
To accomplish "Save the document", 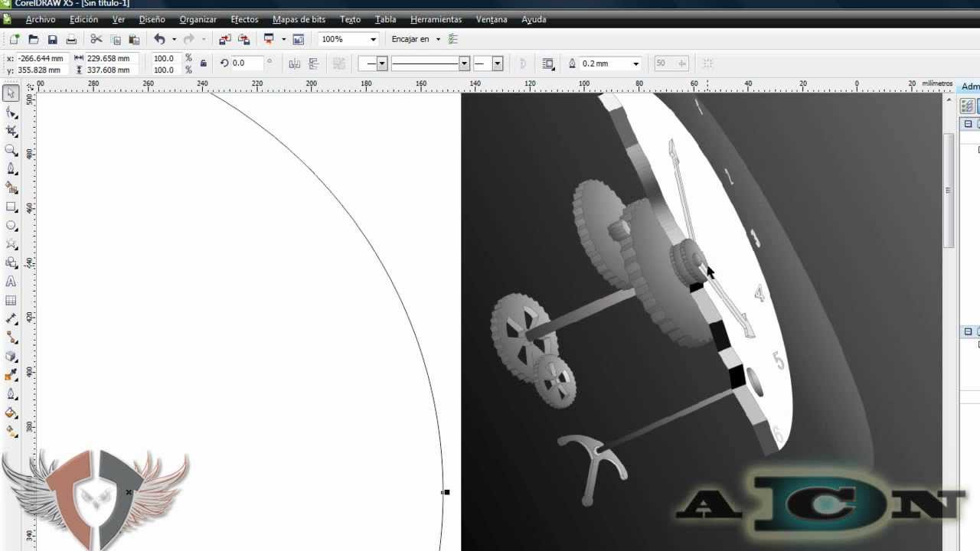I will 52,39.
